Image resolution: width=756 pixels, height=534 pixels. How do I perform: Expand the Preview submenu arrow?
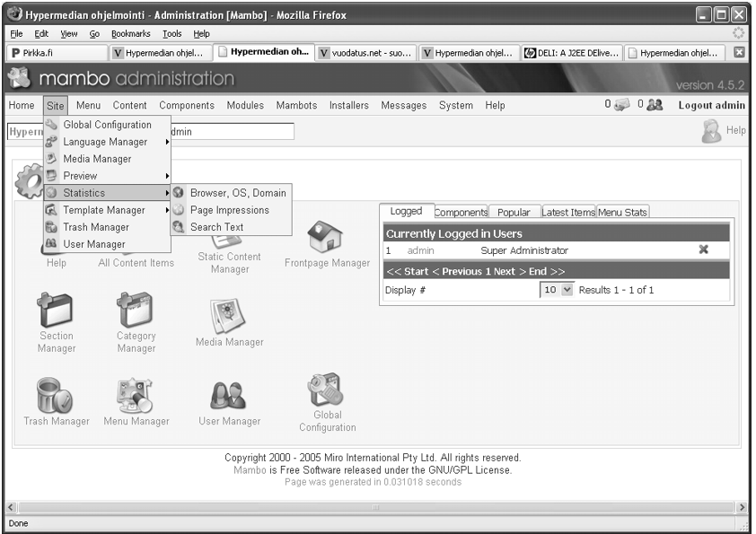167,176
